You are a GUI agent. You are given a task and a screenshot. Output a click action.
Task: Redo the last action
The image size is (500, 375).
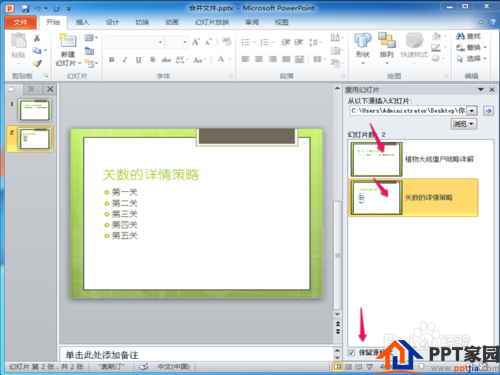click(56, 9)
